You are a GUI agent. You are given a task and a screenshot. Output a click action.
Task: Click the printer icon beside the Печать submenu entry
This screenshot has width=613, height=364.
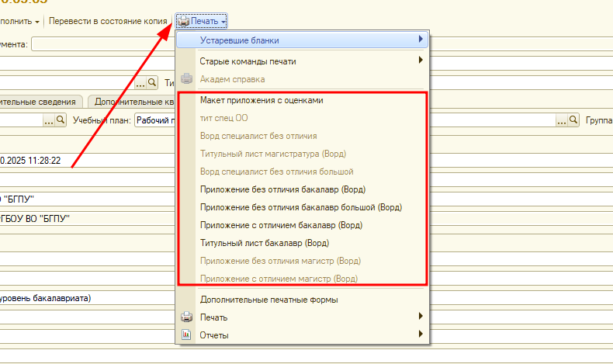coord(186,317)
